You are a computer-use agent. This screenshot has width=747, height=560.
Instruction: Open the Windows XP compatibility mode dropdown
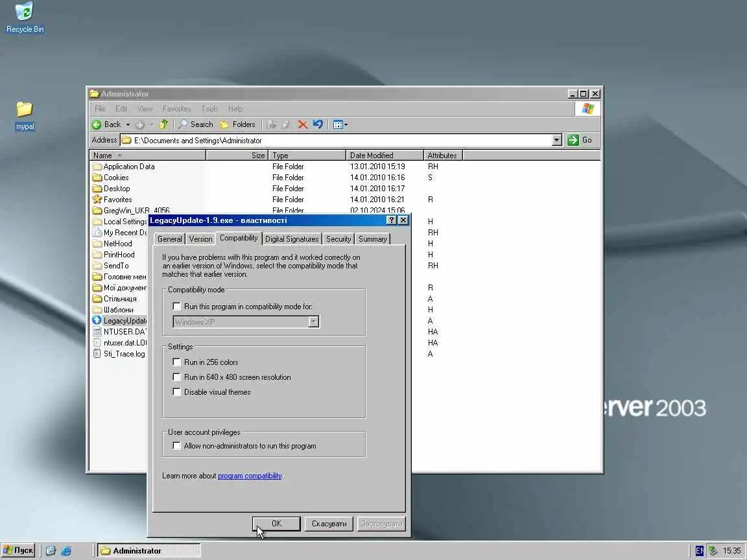(x=313, y=322)
